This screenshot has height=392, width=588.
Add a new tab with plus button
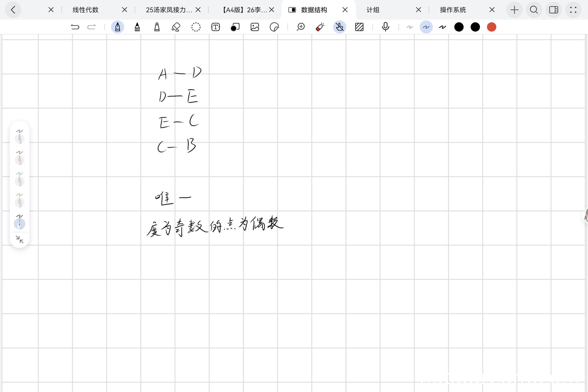514,10
